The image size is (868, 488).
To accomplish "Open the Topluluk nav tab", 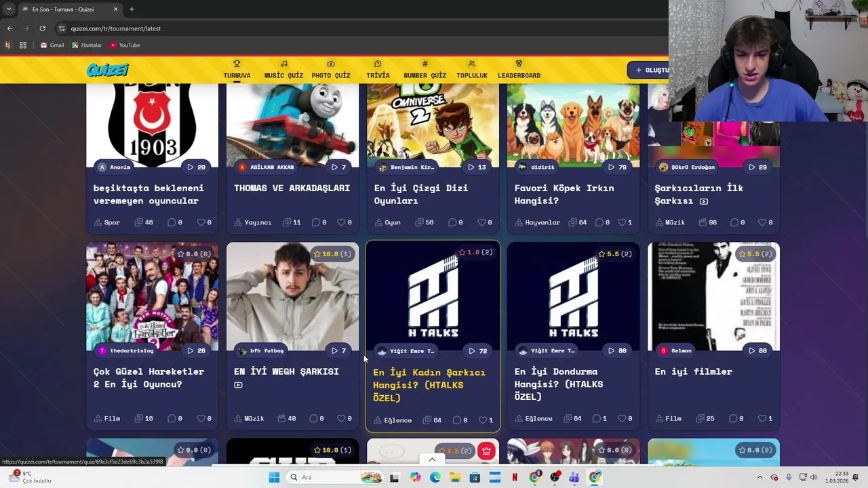I will [x=472, y=70].
